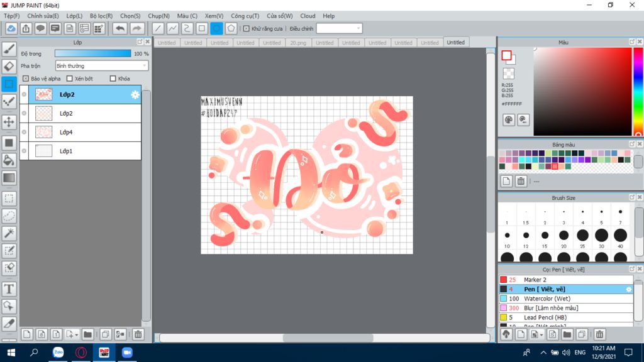Toggle visibility of Lớp1 layer
Screen dimensions: 644x362
pos(25,151)
